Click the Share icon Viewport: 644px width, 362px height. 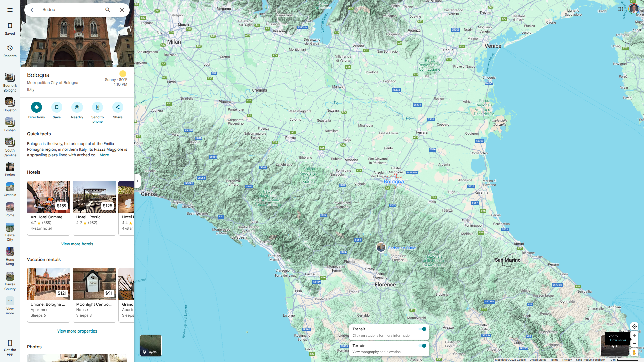tap(118, 107)
